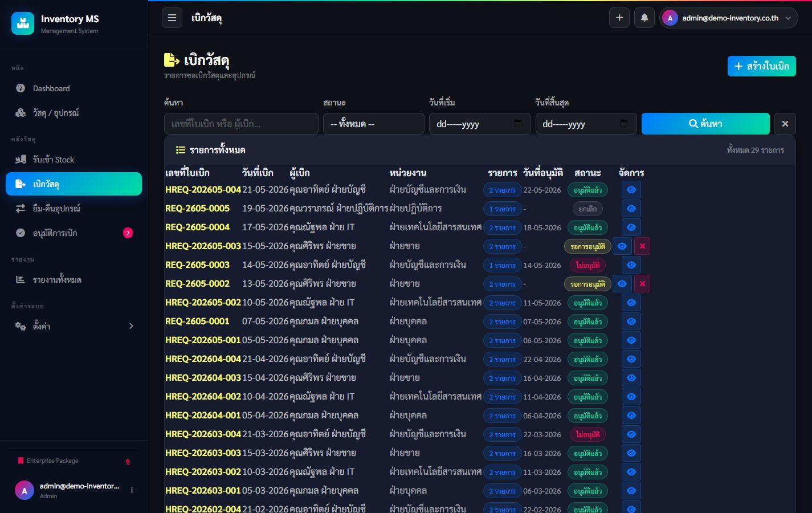
Task: Focus the ค้นหา request number search field
Action: point(241,124)
